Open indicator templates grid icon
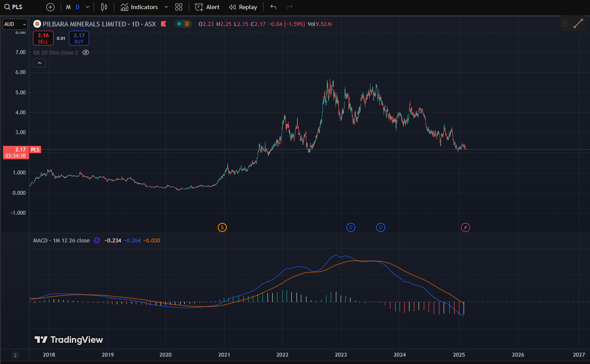 [179, 7]
